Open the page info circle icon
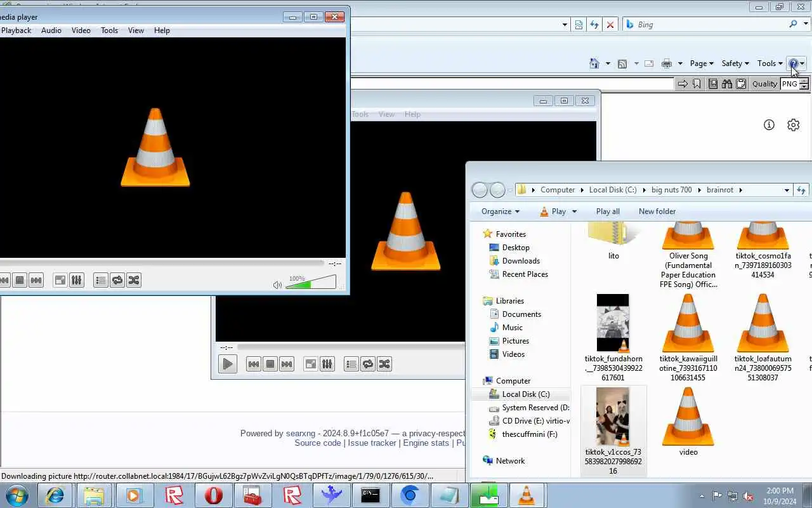 769,125
